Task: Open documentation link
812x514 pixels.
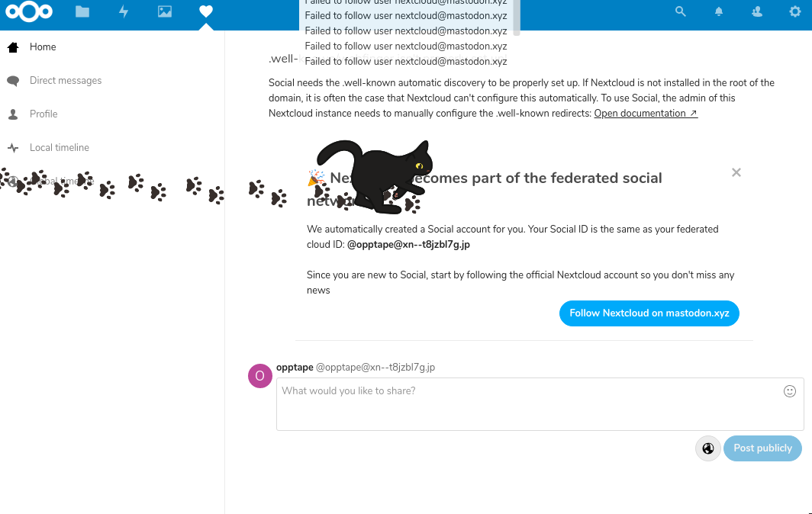Action: point(646,114)
